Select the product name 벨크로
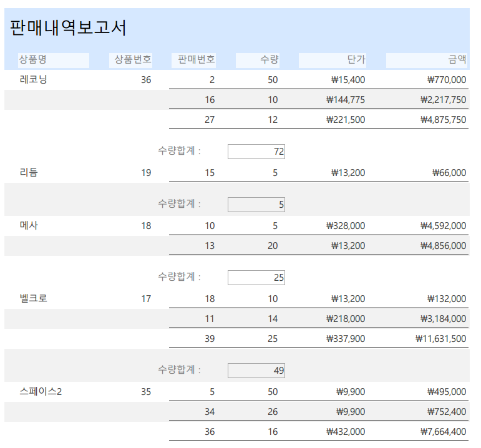Viewport: 481px width, 448px height. click(x=34, y=299)
